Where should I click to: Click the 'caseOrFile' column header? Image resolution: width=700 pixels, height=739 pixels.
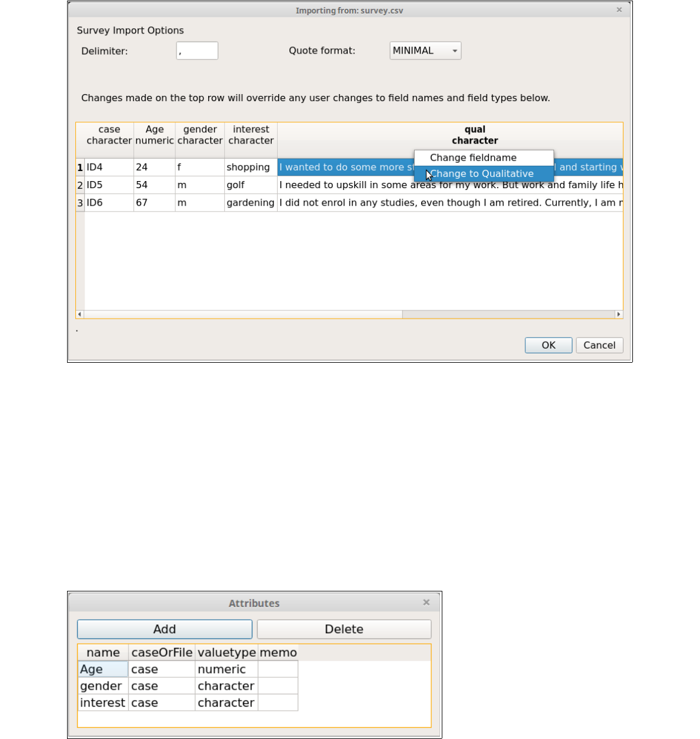[x=162, y=653]
